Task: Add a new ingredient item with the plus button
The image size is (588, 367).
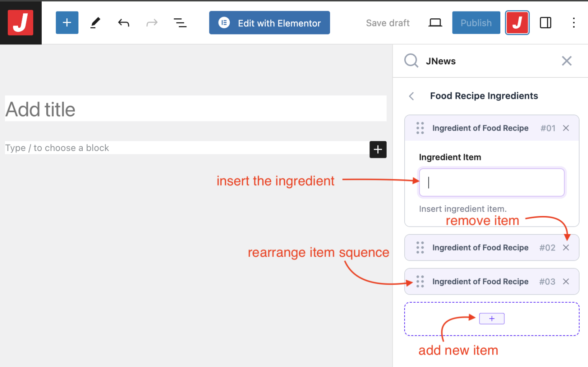Action: tap(492, 318)
